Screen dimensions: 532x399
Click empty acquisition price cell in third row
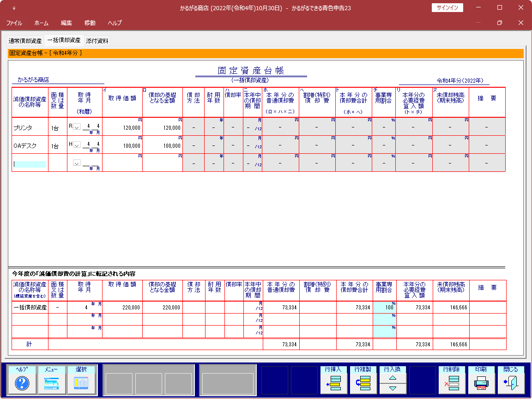pyautogui.click(x=122, y=163)
